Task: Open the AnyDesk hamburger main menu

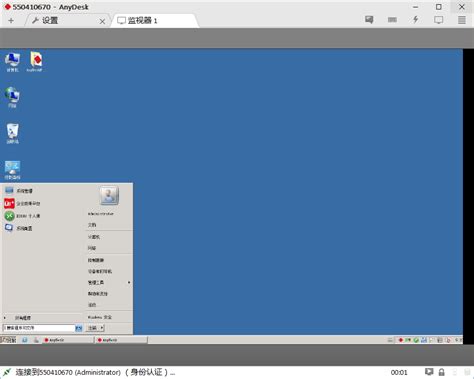Action: click(462, 20)
